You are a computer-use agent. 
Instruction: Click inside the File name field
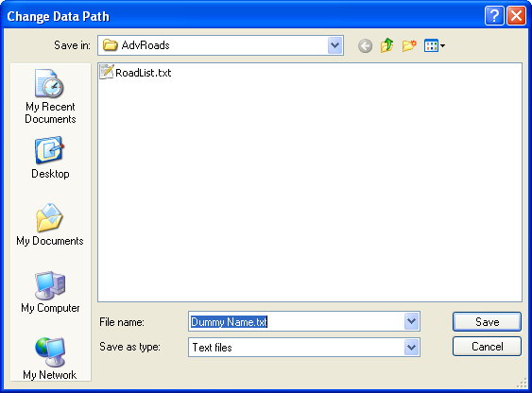click(x=296, y=321)
